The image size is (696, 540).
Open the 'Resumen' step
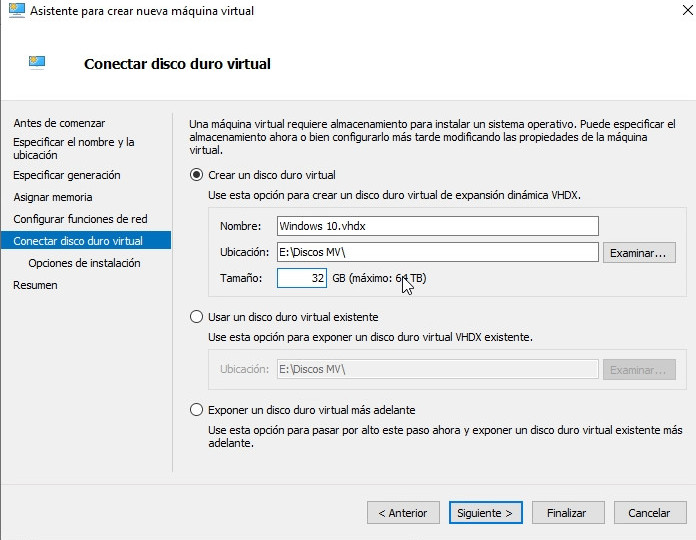(x=35, y=285)
